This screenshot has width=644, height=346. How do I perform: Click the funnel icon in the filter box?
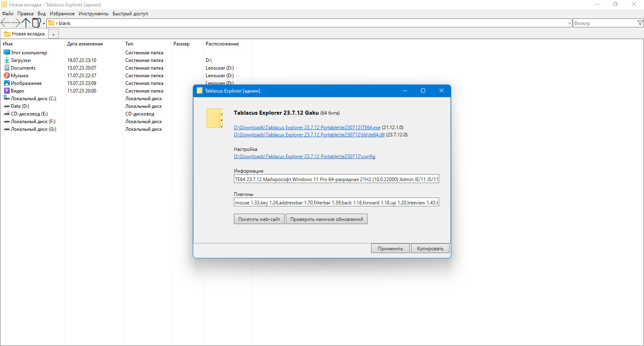pyautogui.click(x=640, y=23)
